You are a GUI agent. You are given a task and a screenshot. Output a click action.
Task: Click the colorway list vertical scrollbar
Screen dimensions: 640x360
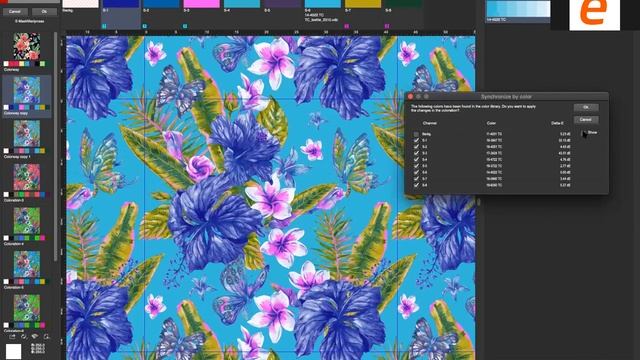click(x=56, y=147)
